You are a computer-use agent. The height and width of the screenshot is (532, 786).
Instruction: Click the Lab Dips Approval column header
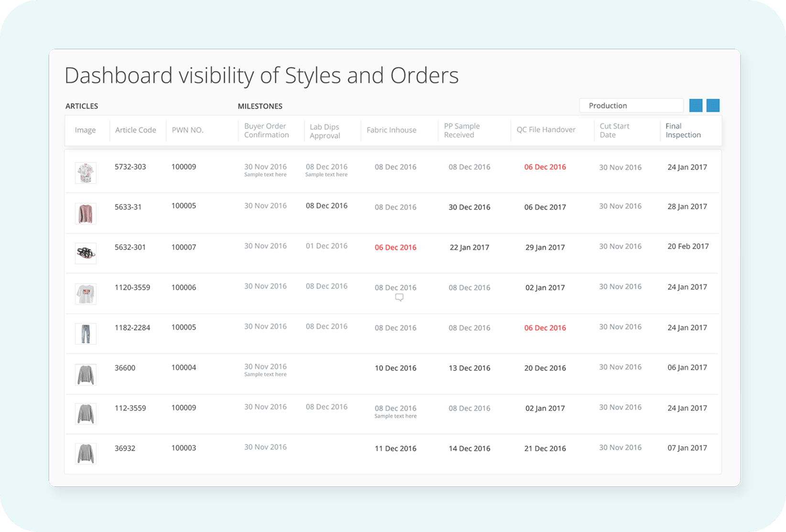325,131
